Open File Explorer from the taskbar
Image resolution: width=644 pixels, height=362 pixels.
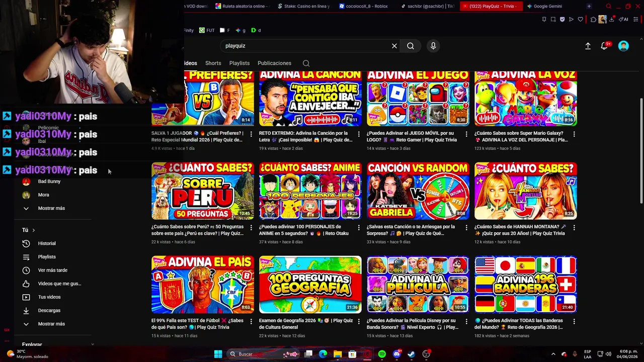338,354
